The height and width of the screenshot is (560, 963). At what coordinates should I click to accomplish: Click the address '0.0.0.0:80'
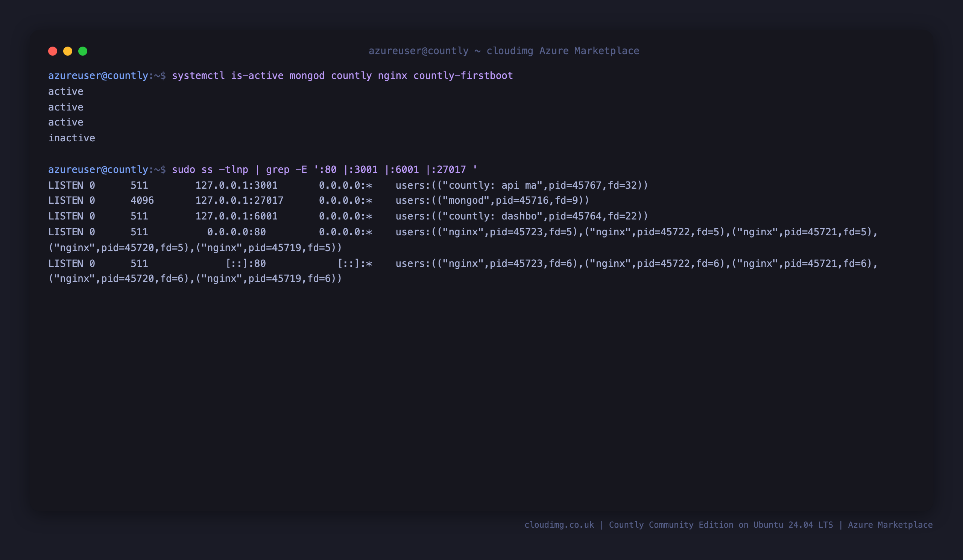coord(237,232)
